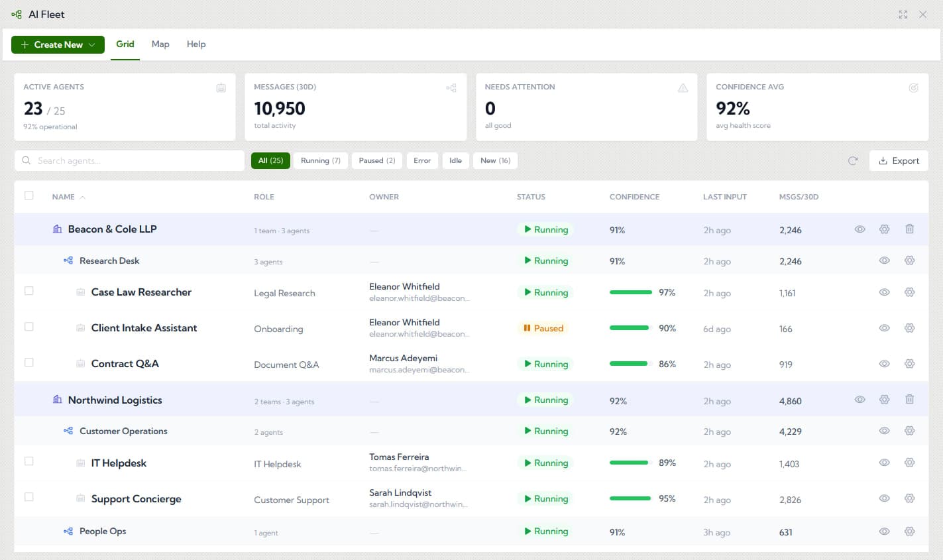Click the Search agents input field
Viewport: 943px width, 560px height.
tap(130, 161)
